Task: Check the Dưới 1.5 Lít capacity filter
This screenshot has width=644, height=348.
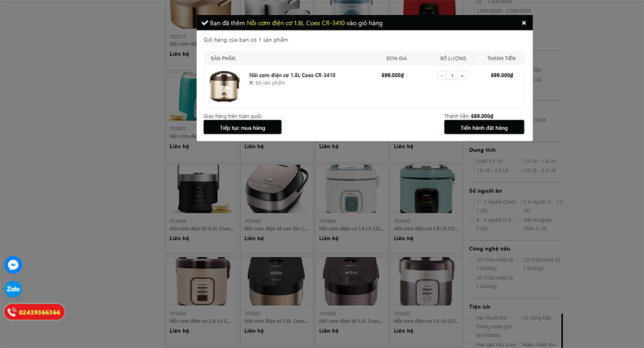Action: pyautogui.click(x=472, y=161)
